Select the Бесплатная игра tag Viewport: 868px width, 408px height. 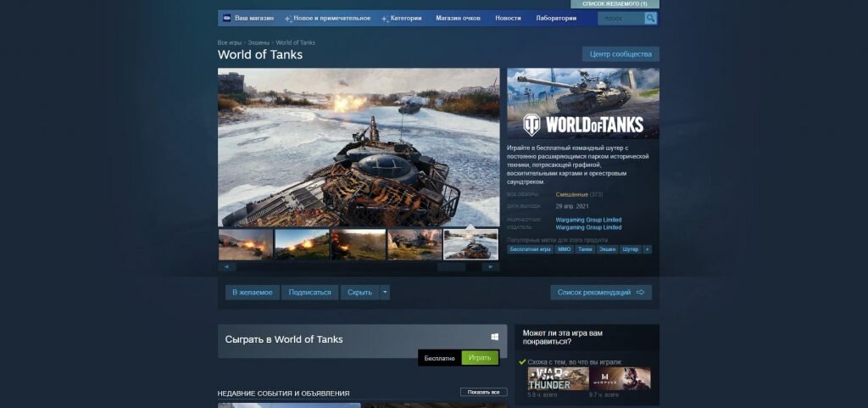531,249
